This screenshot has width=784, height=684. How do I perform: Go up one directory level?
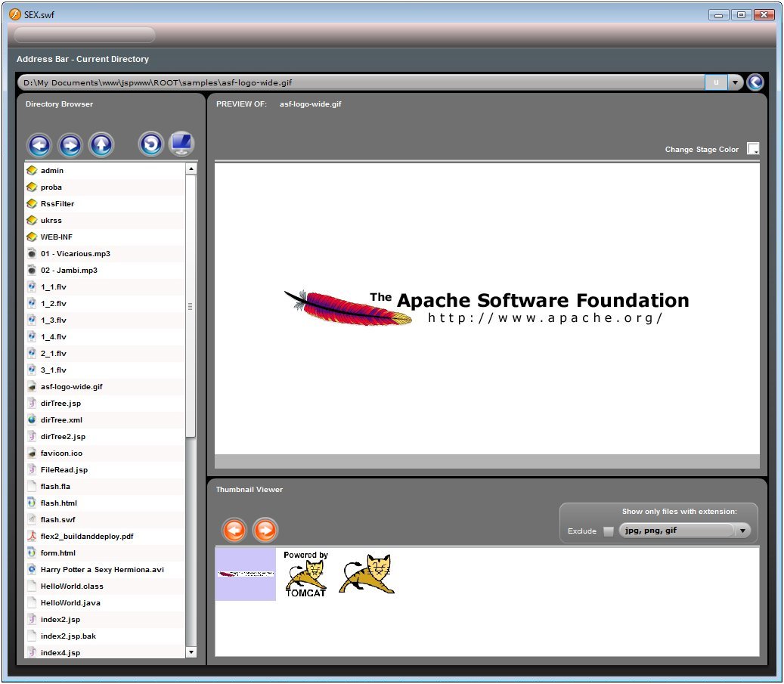coord(101,146)
